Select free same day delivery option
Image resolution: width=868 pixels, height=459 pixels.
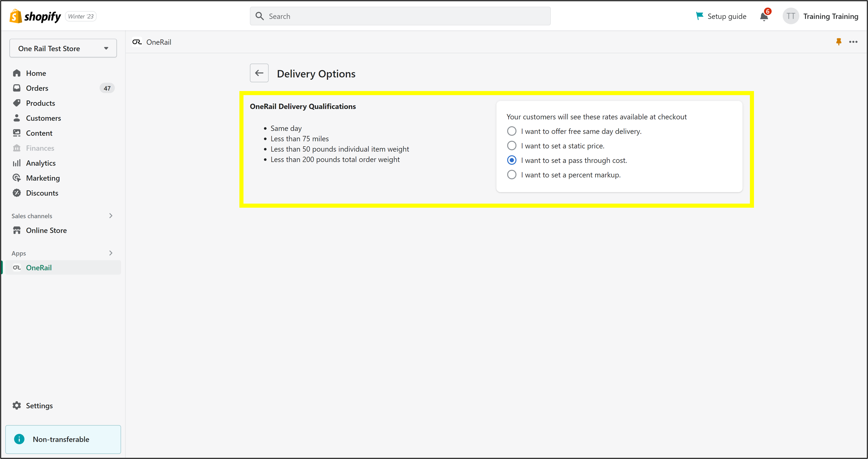pyautogui.click(x=511, y=131)
